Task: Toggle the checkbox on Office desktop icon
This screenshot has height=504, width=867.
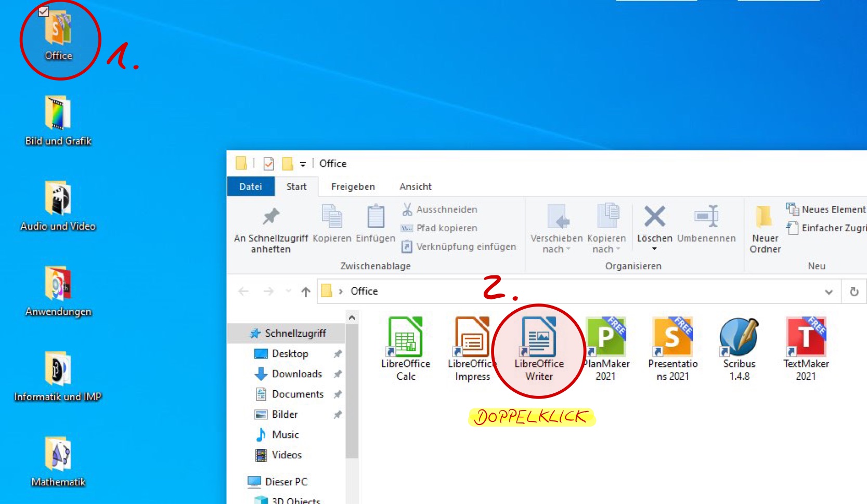Action: [44, 11]
